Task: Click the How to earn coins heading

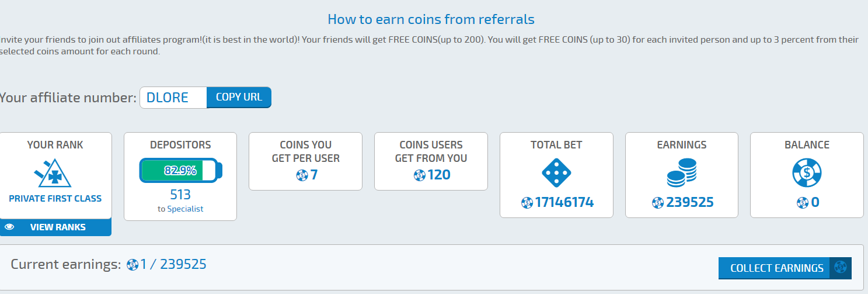Action: (x=431, y=19)
